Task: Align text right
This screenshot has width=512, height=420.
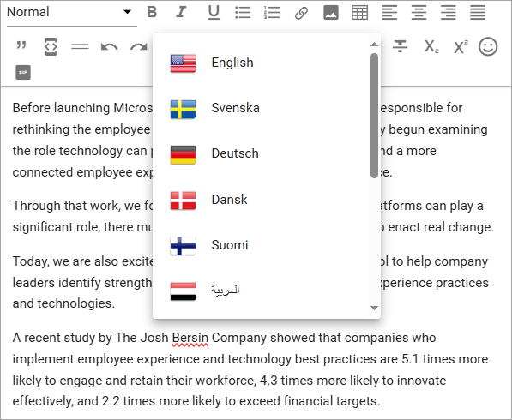Action: coord(449,13)
